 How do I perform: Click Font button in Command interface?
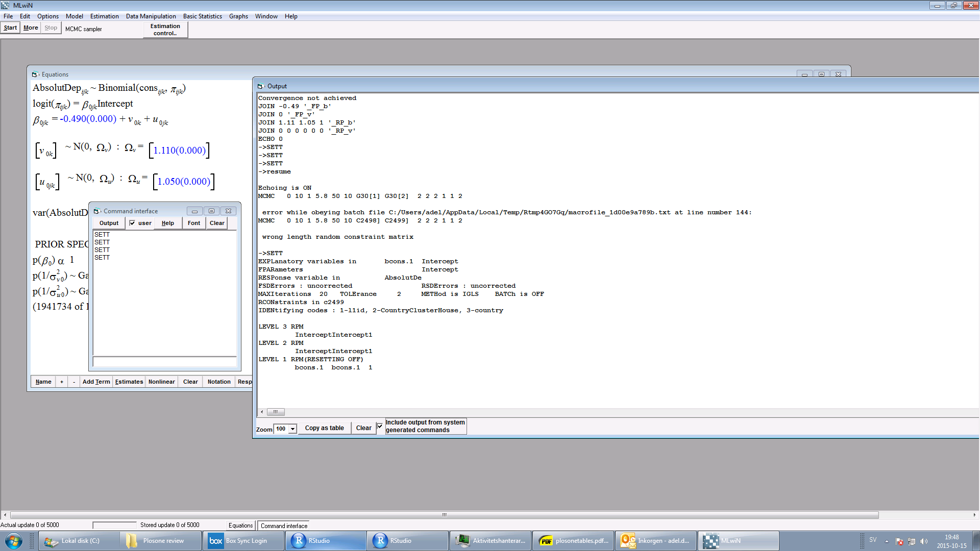194,222
